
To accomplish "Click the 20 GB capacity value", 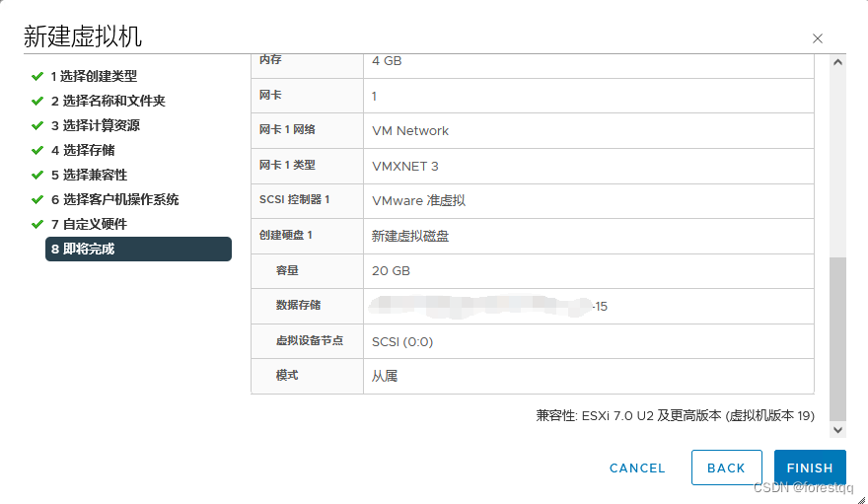I will (x=391, y=271).
